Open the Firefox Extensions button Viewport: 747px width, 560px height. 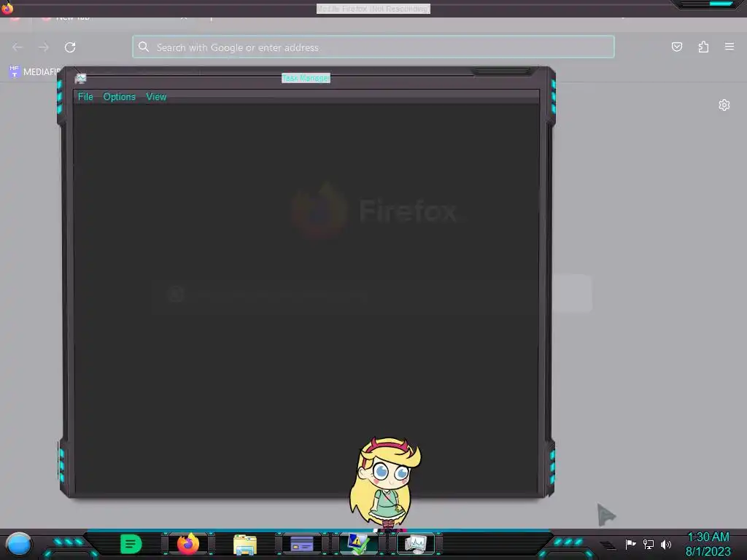703,47
